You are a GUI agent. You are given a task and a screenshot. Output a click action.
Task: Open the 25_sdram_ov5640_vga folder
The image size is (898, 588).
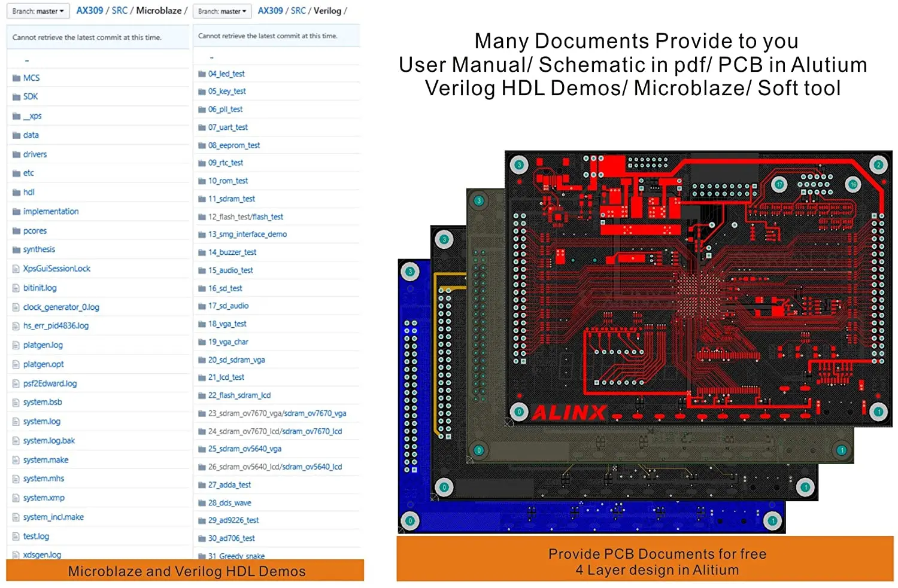point(245,449)
